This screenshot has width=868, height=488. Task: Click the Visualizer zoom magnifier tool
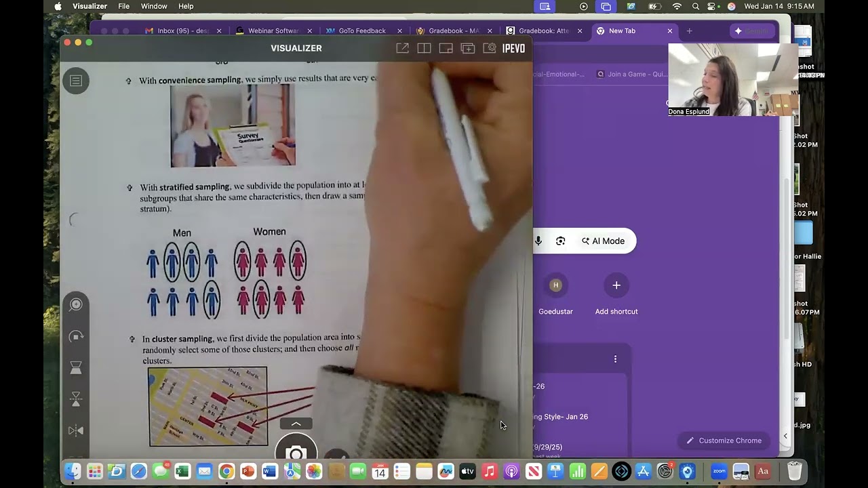76,305
